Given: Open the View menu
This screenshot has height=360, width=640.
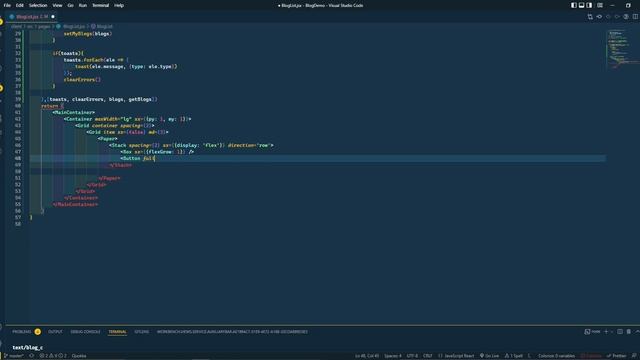Looking at the screenshot, I should pos(57,5).
